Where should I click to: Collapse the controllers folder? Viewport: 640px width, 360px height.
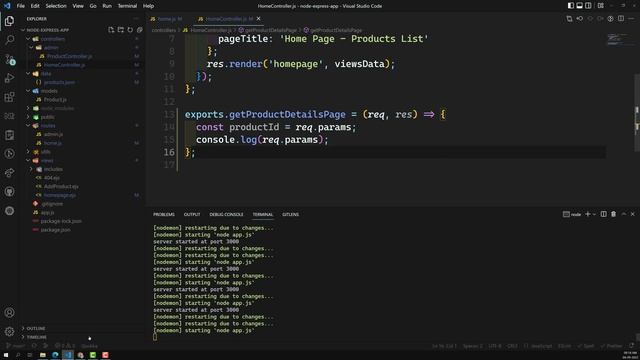(x=28, y=39)
